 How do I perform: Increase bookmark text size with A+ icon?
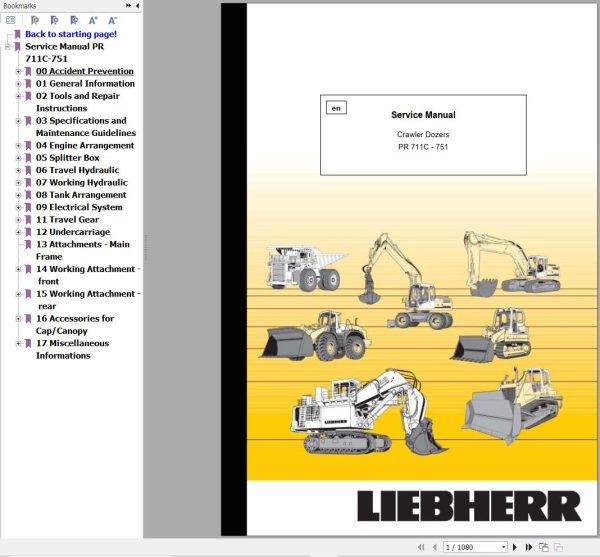93,20
